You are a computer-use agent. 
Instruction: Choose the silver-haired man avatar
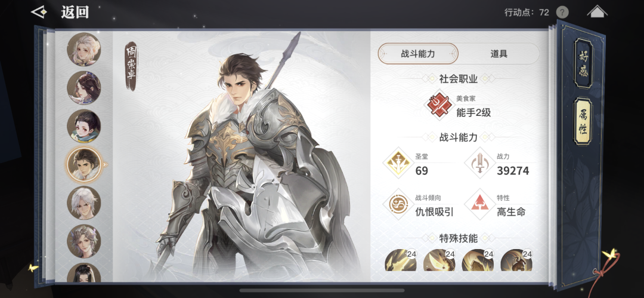pyautogui.click(x=84, y=202)
